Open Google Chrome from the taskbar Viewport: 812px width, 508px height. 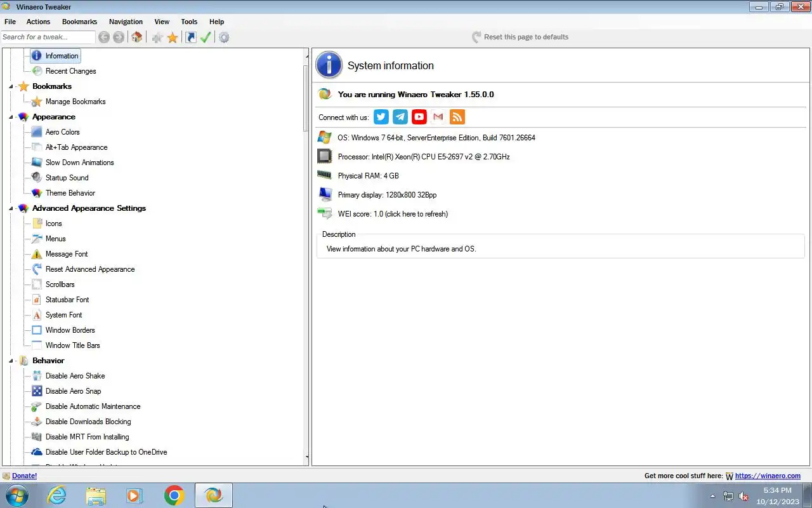click(x=174, y=495)
